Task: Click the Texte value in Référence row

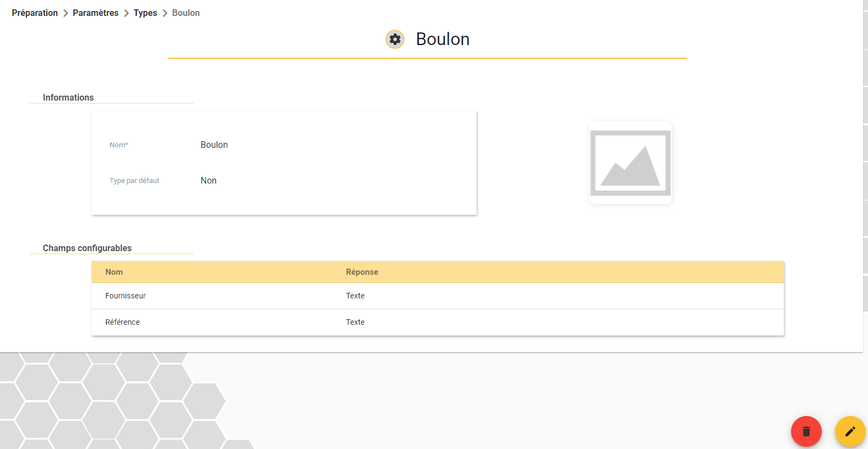Action: (355, 322)
